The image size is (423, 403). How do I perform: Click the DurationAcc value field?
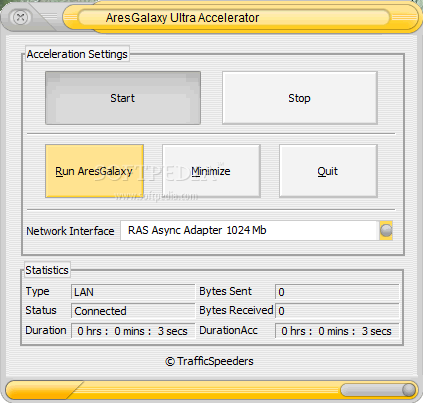[337, 331]
